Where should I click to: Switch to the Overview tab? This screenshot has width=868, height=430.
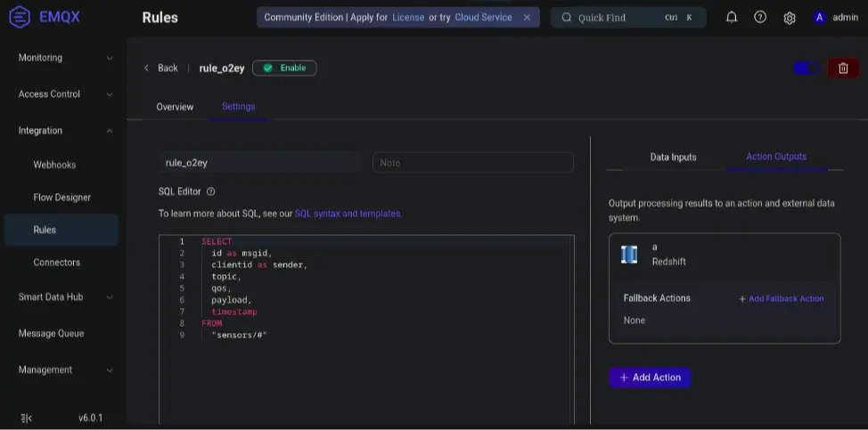coord(175,107)
